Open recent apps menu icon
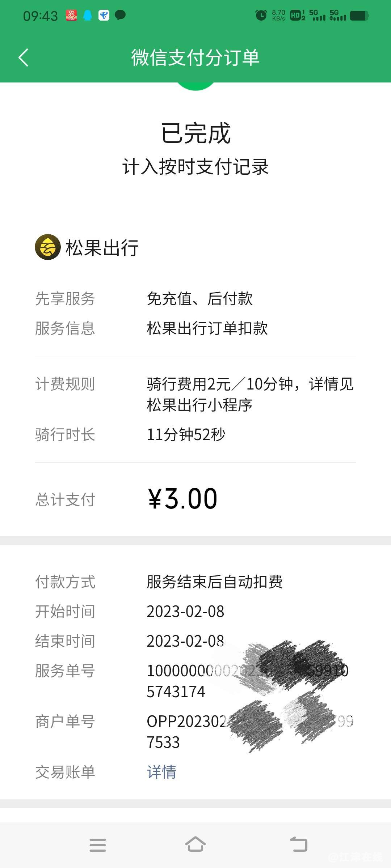 (98, 845)
